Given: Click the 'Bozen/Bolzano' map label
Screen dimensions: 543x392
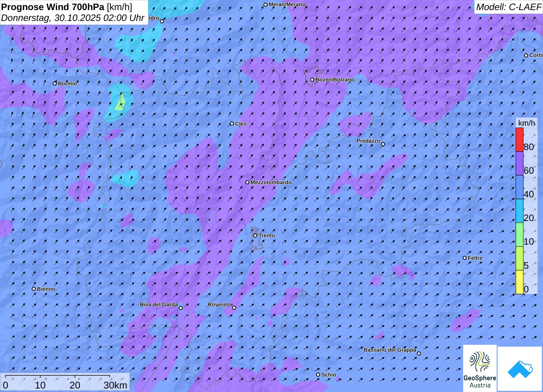Looking at the screenshot, I should tap(335, 79).
